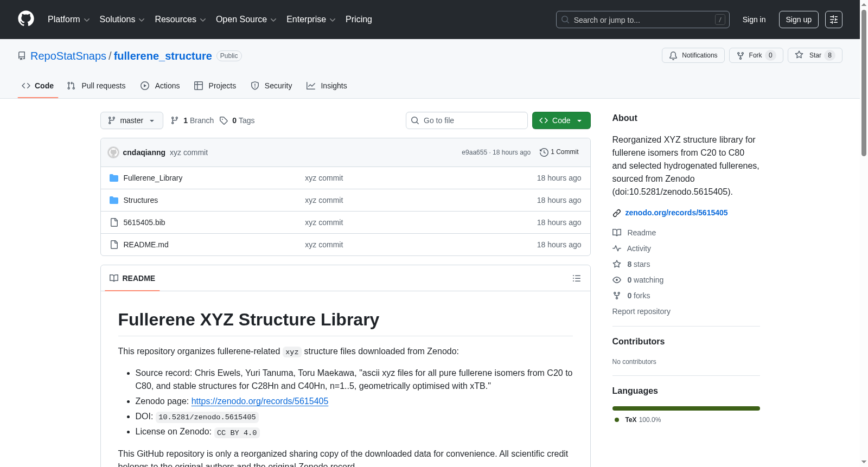Click the Go to file input

(x=467, y=120)
